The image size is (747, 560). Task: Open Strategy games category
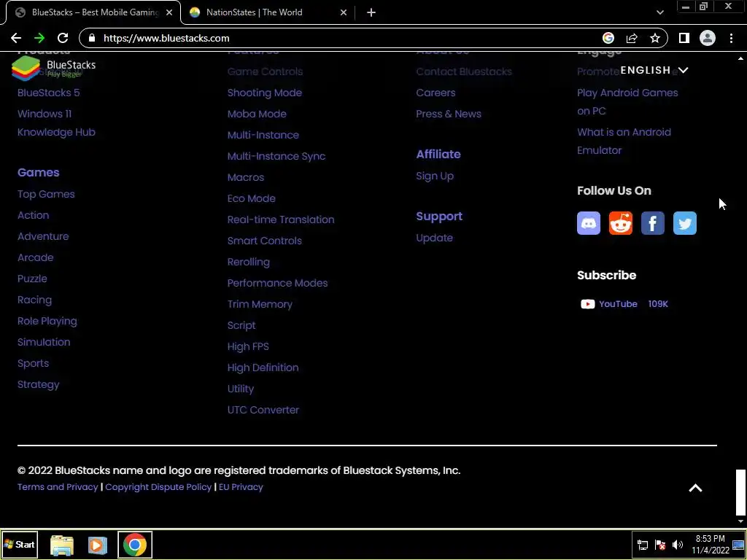pyautogui.click(x=39, y=384)
